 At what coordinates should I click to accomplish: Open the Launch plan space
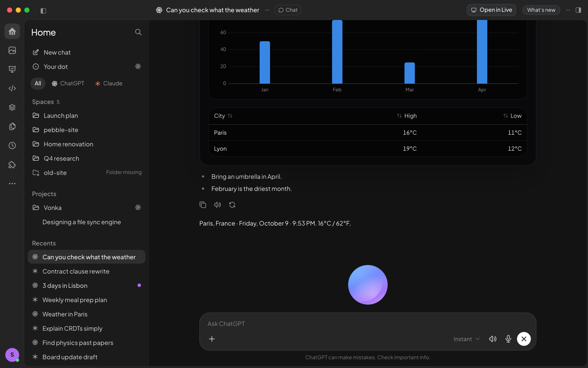86,116
